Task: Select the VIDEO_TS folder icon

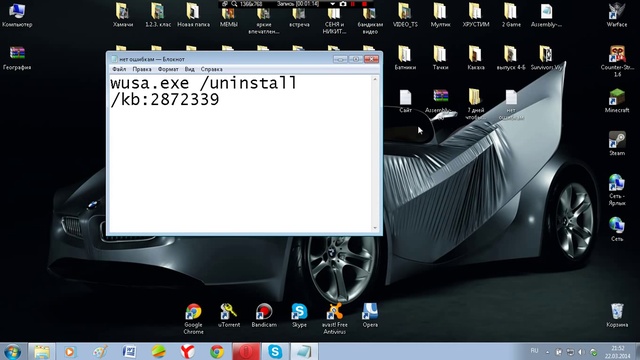Action: pos(405,15)
